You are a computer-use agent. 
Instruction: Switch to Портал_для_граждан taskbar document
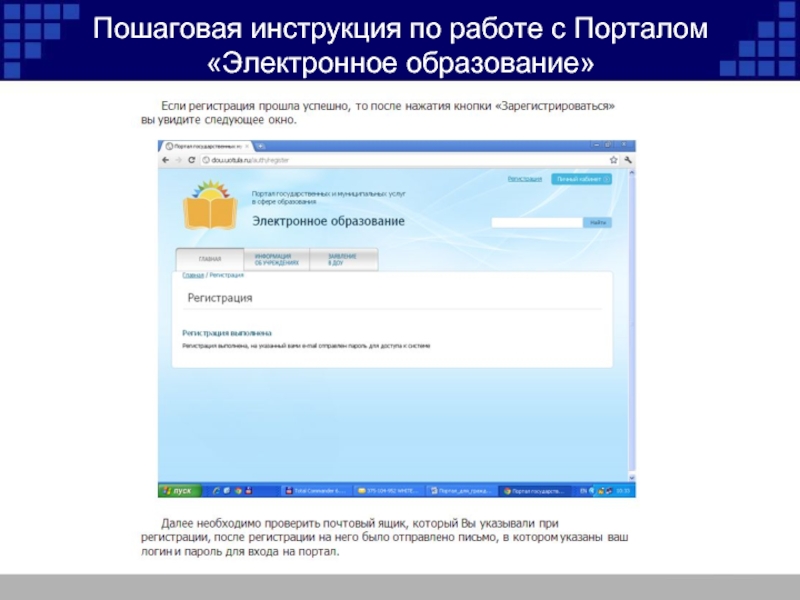click(461, 491)
